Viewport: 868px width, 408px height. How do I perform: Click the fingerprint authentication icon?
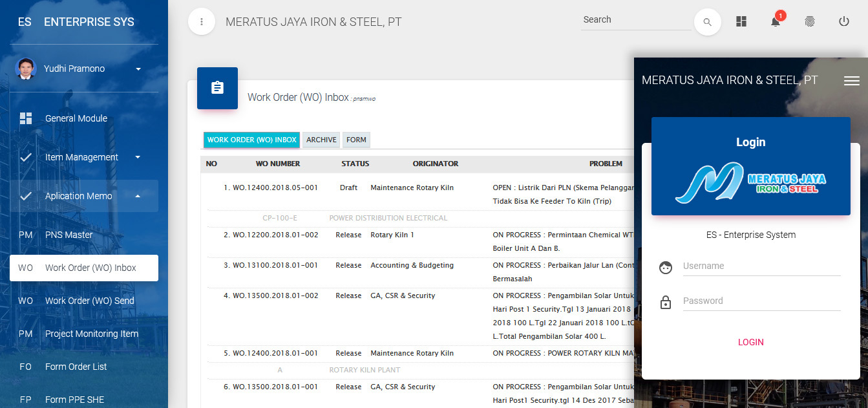click(810, 21)
